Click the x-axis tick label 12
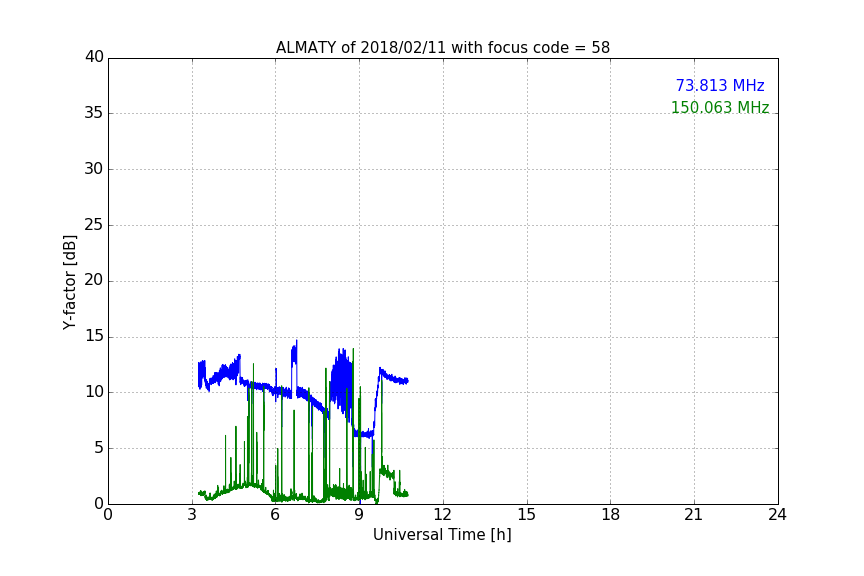This screenshot has height=576, width=864. pos(443,515)
